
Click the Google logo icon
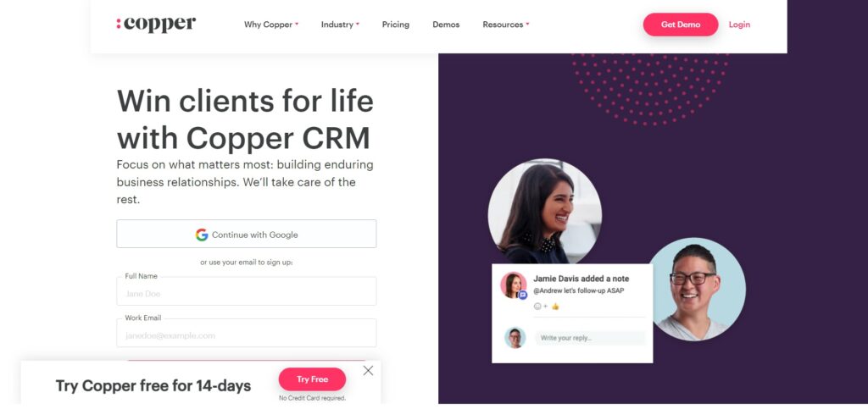(202, 235)
